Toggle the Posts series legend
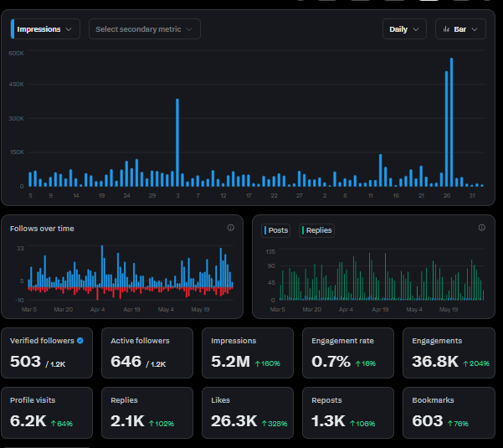 pyautogui.click(x=276, y=230)
